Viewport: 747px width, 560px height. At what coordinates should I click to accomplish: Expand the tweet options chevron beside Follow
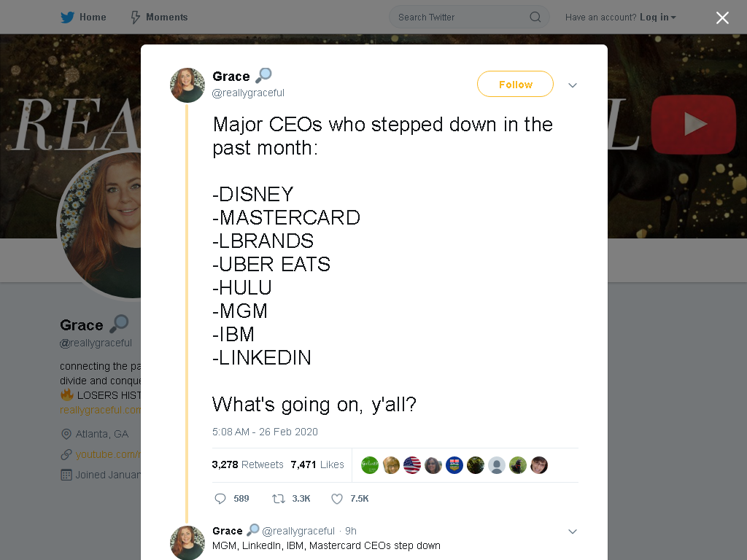tap(573, 85)
